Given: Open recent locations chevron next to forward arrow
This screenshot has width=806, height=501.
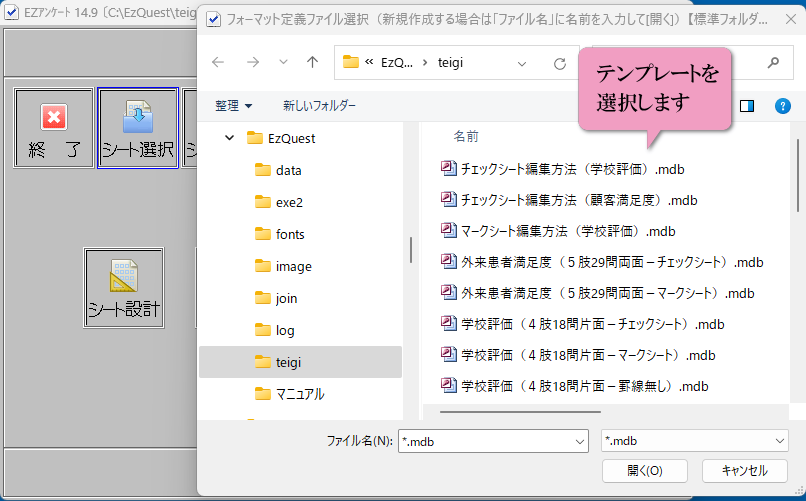Looking at the screenshot, I should pyautogui.click(x=283, y=63).
